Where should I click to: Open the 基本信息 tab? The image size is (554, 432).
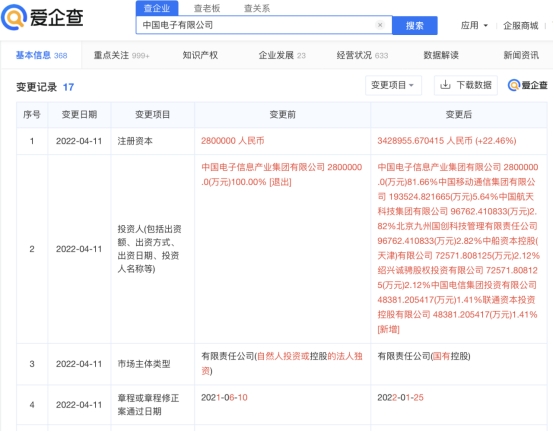click(41, 55)
